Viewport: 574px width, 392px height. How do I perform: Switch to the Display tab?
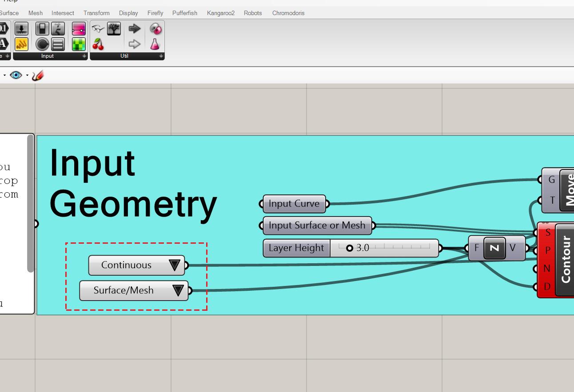pos(128,13)
